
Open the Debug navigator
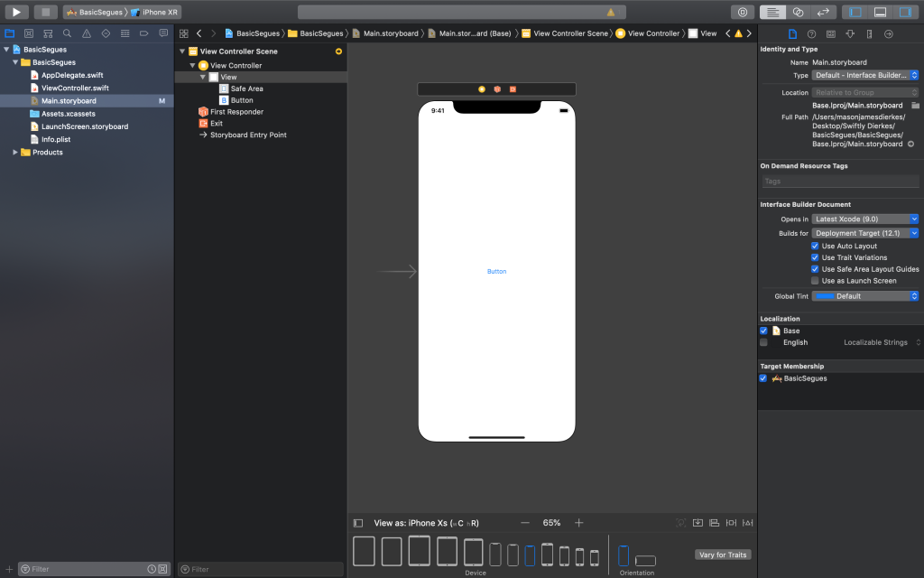[125, 33]
